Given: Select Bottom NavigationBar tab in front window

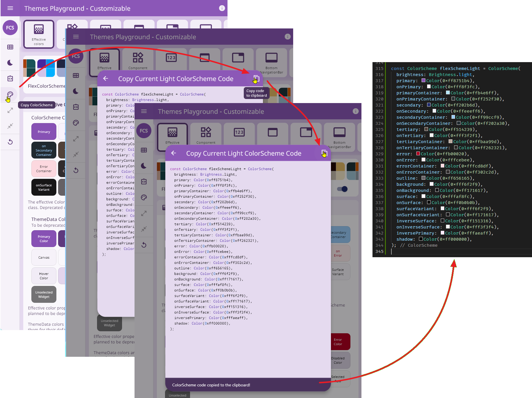Looking at the screenshot, I should (339, 137).
